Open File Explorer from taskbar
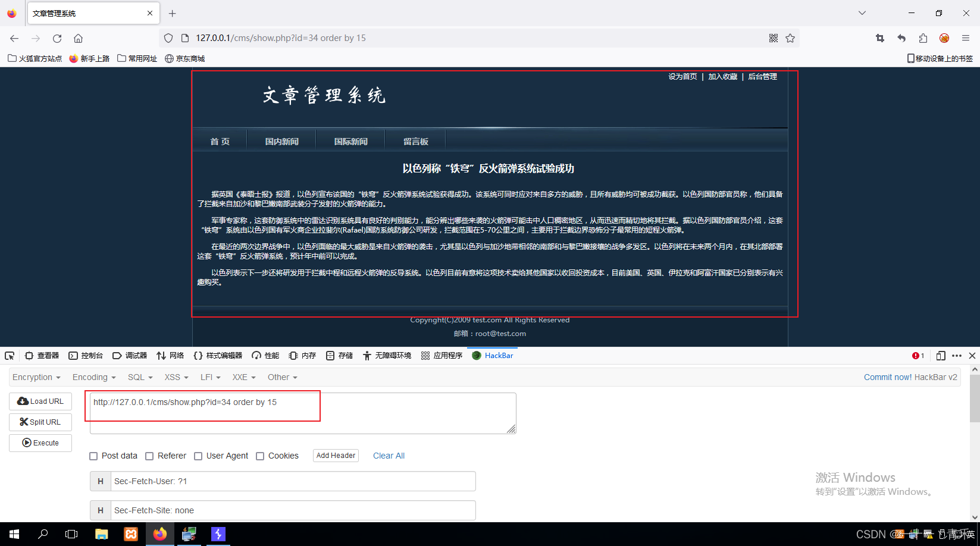The image size is (980, 546). (x=102, y=534)
